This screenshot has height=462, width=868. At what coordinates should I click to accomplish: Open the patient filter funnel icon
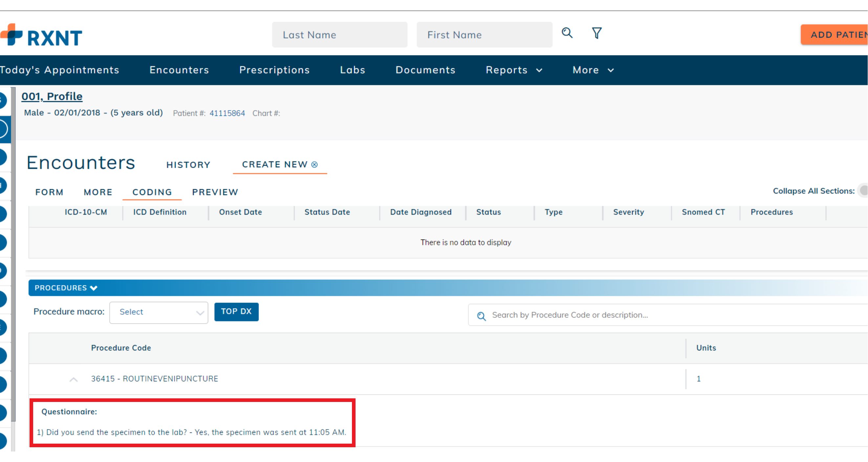pos(597,33)
